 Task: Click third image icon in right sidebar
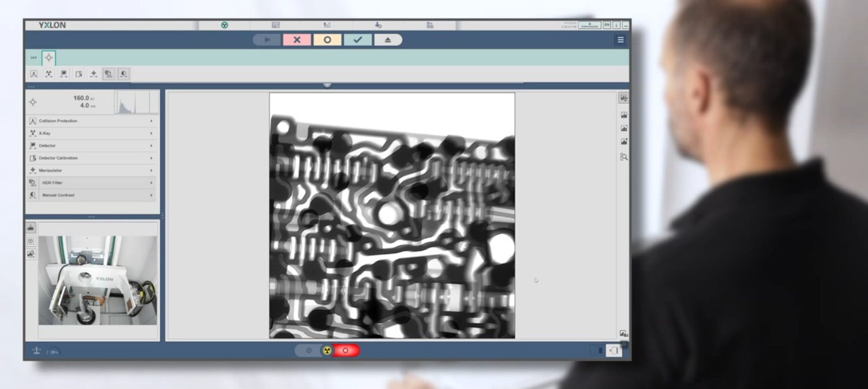pyautogui.click(x=624, y=128)
